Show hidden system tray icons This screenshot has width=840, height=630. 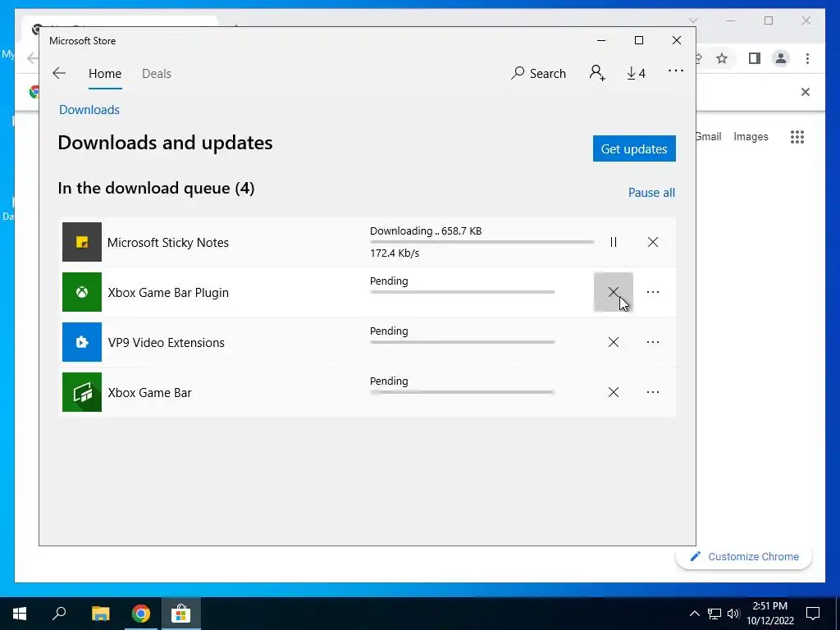[694, 614]
